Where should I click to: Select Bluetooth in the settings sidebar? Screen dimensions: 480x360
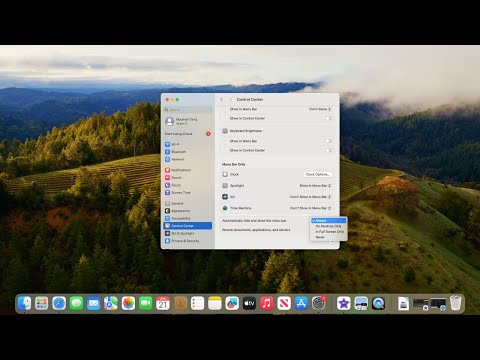click(x=188, y=152)
